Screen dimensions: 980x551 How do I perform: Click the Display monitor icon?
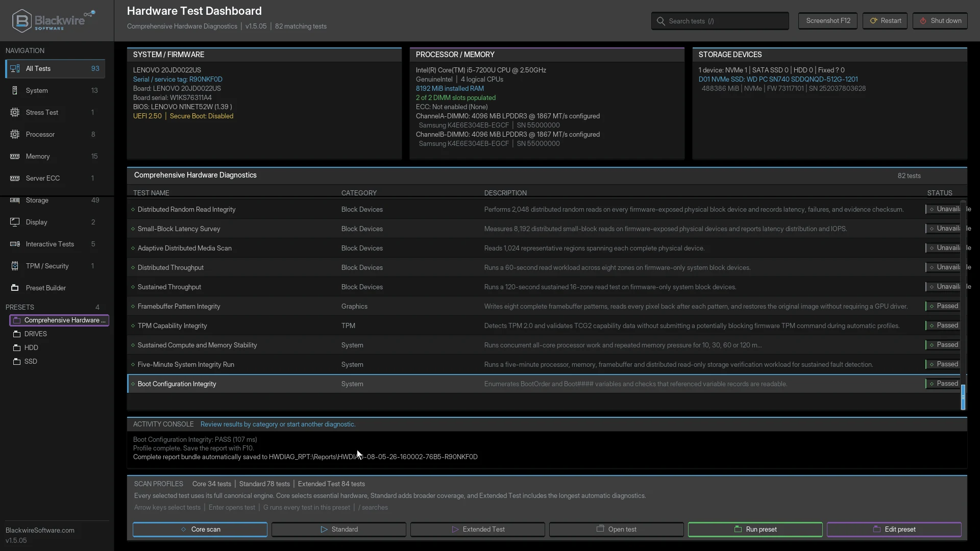click(x=15, y=222)
